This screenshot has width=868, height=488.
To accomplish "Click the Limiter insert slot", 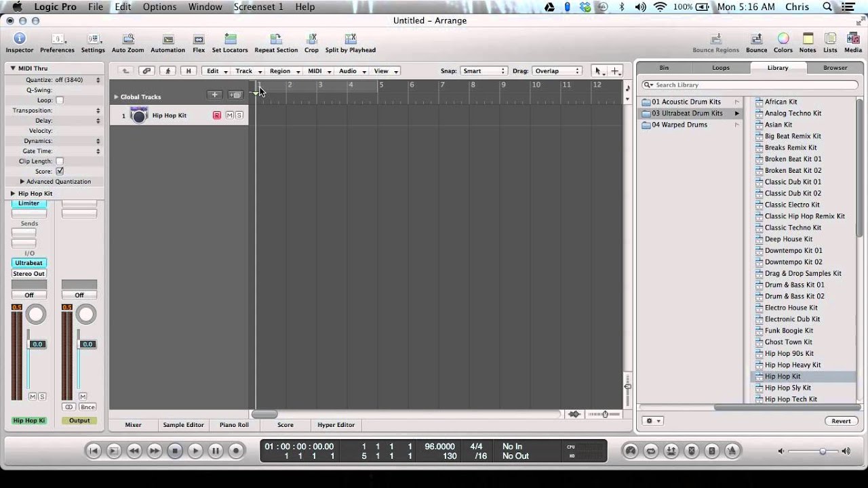I will pos(28,203).
